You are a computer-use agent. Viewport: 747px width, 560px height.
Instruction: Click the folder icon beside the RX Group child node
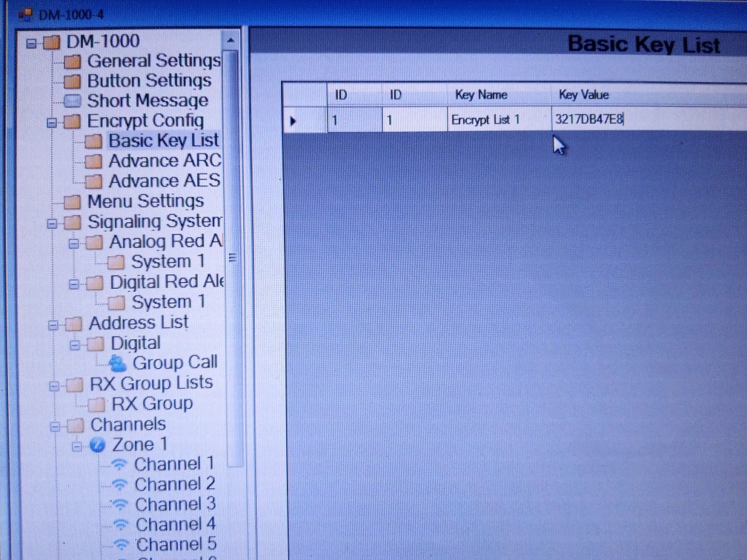(96, 405)
